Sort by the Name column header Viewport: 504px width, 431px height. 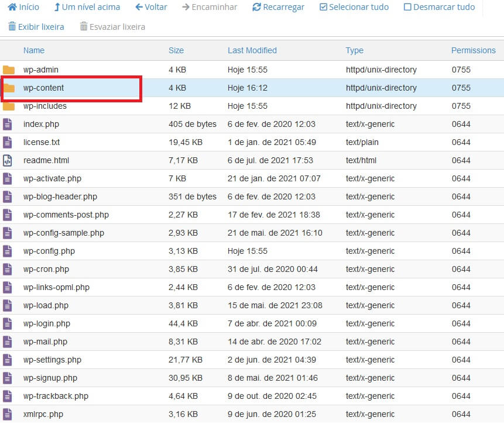pyautogui.click(x=34, y=50)
